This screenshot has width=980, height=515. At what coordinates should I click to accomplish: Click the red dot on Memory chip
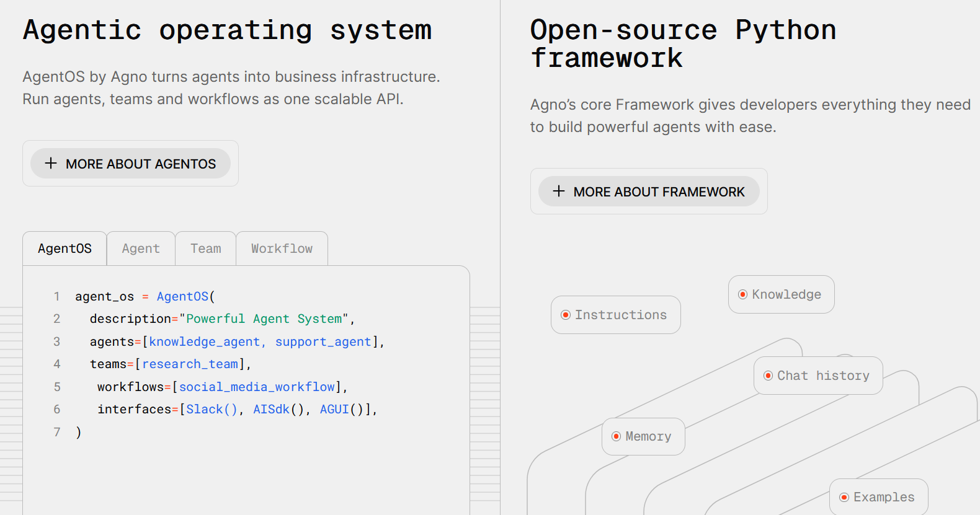pyautogui.click(x=616, y=436)
